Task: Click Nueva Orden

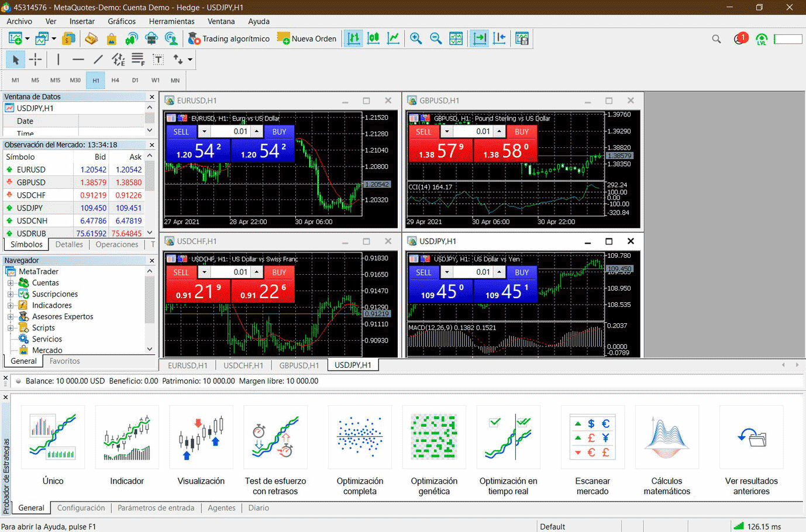Action: tap(307, 39)
